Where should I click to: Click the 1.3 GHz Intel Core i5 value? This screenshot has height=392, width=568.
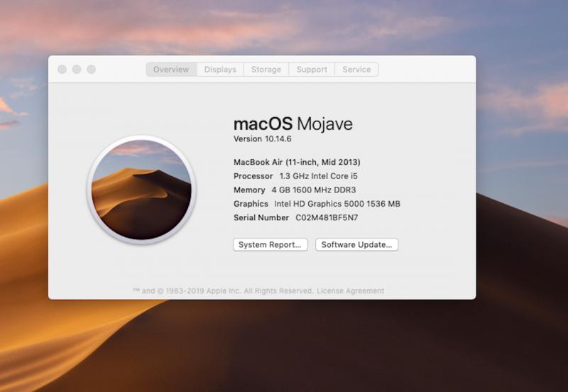[x=318, y=176]
